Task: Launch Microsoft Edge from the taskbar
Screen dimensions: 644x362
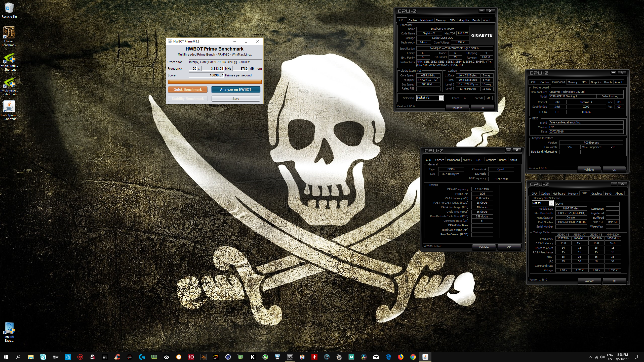Action: coord(388,357)
